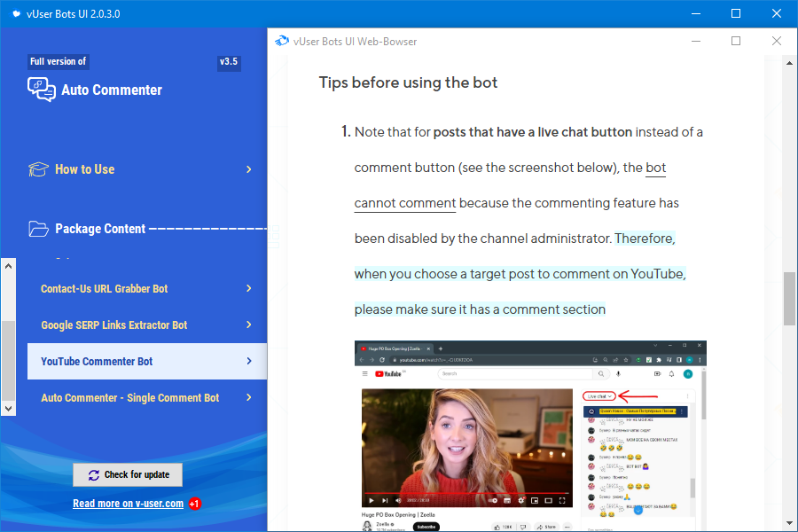The height and width of the screenshot is (532, 798).
Task: Click the 'Package Content' section heading
Action: [x=100, y=229]
